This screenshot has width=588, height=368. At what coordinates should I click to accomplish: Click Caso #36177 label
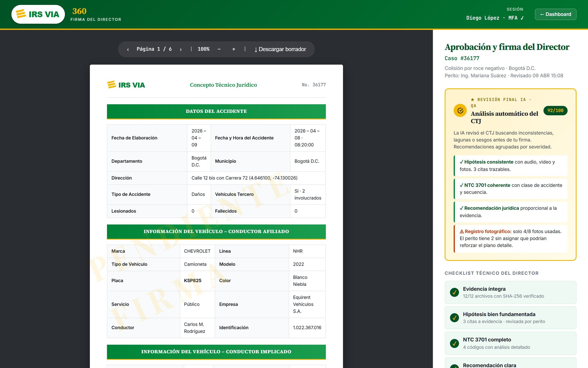[462, 58]
